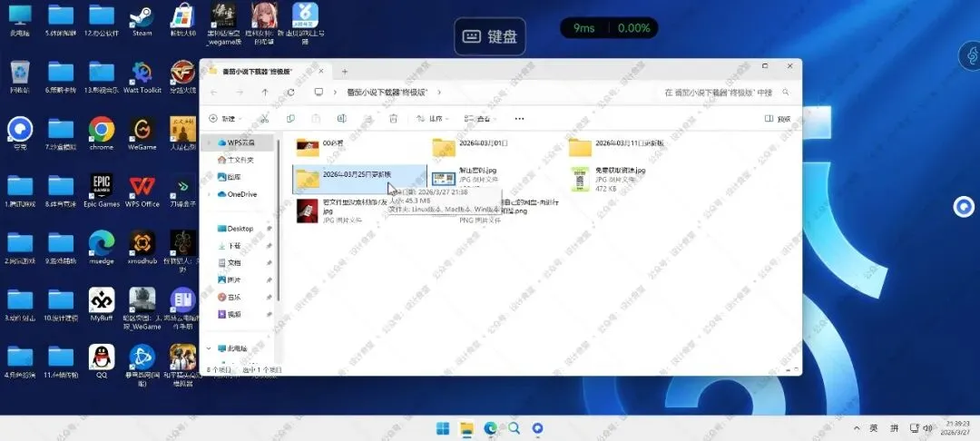
Task: Open msedge desktop shortcut
Action: (x=102, y=247)
